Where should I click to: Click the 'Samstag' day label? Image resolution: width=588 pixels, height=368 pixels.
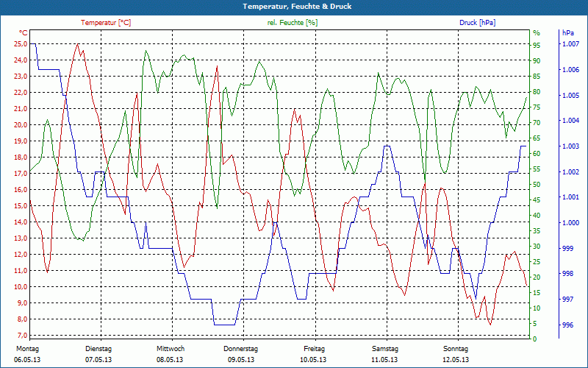384,349
